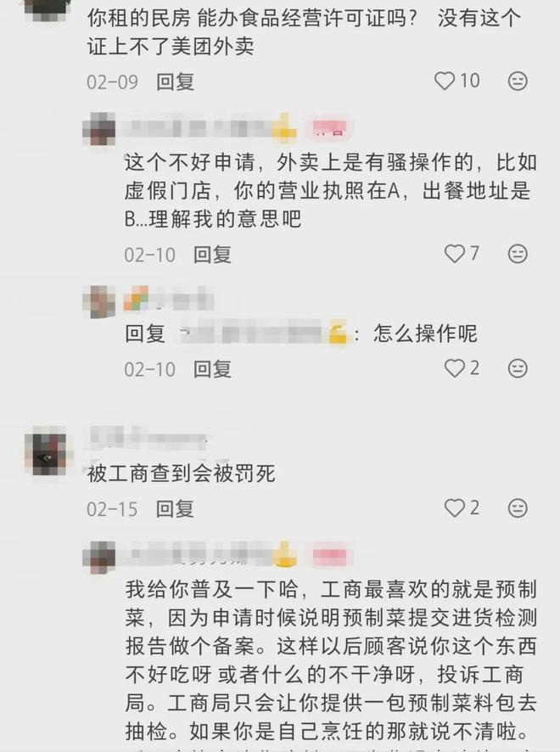Reply to the 02-09 comment

click(x=175, y=81)
